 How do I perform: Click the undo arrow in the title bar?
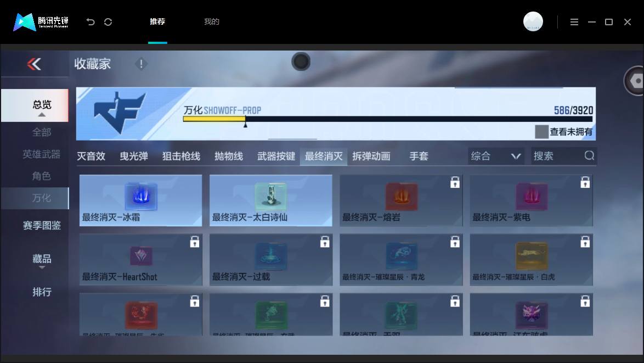91,22
